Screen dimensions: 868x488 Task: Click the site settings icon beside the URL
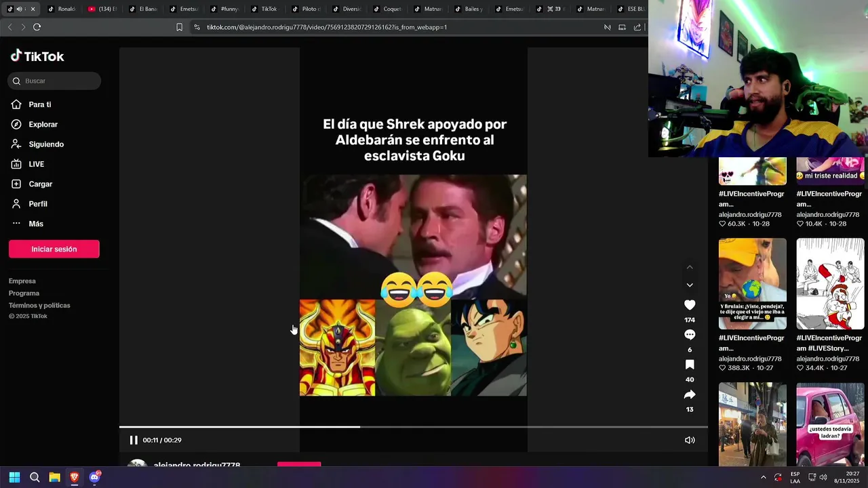click(197, 27)
